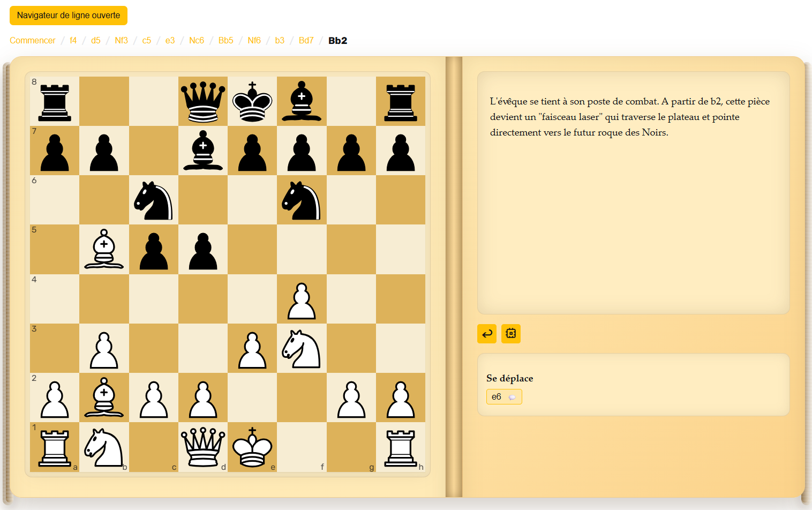Go back to move Bd7 in breadcrumb
812x510 pixels.
coord(306,41)
